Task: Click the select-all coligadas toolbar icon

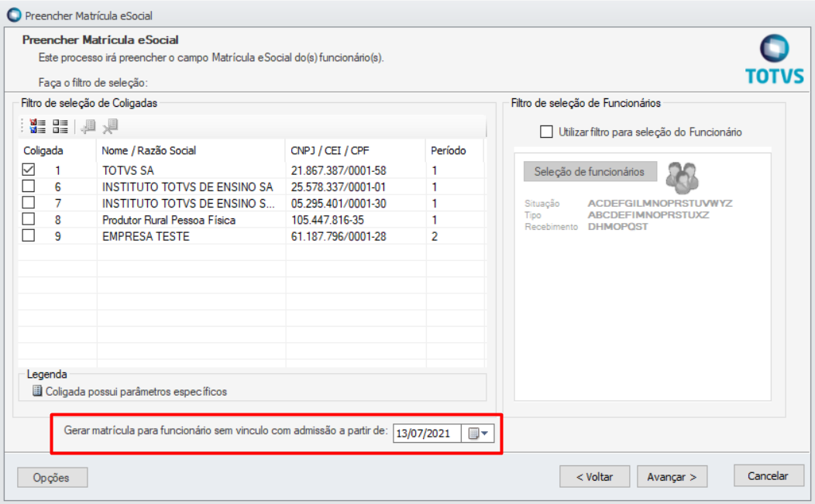Action: (x=37, y=126)
